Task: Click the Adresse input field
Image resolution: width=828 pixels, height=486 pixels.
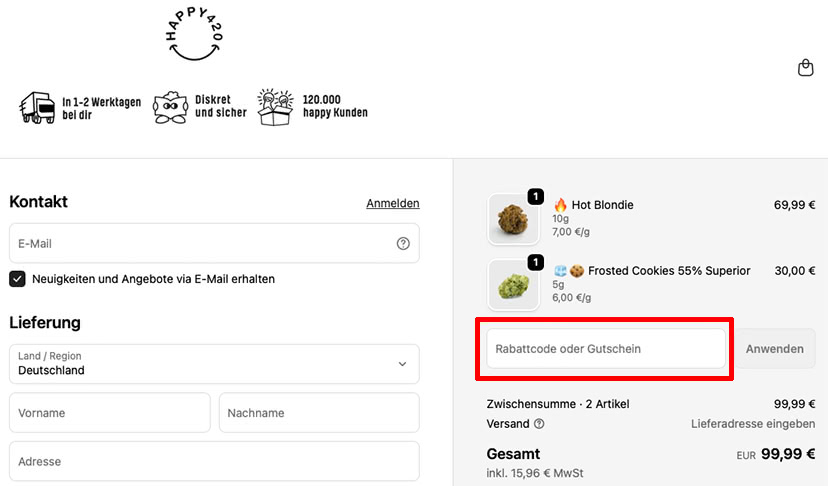Action: click(x=214, y=461)
